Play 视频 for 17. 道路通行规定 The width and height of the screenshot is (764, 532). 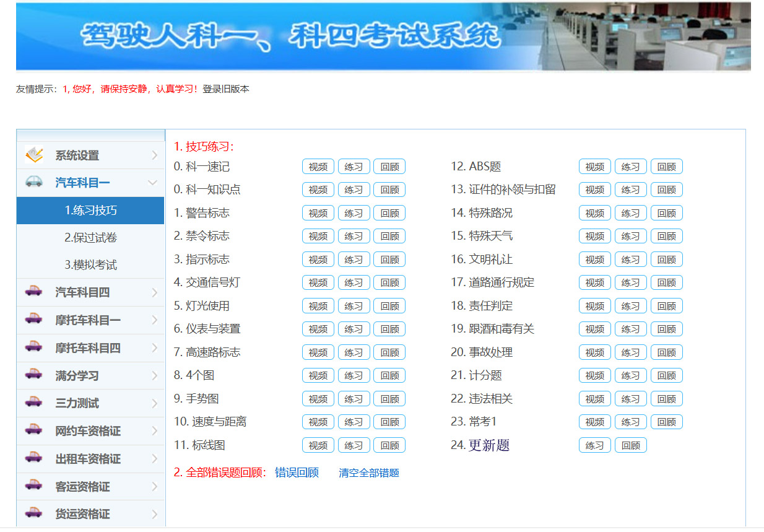595,282
